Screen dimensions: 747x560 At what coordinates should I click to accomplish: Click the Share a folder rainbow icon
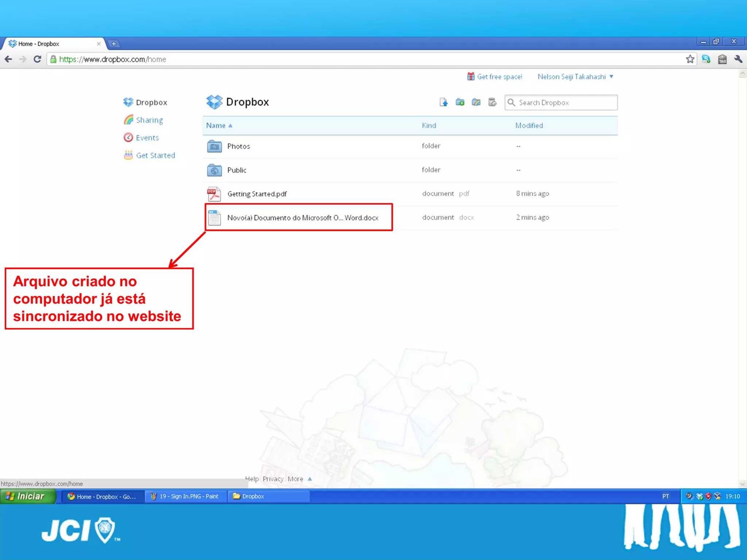(476, 102)
